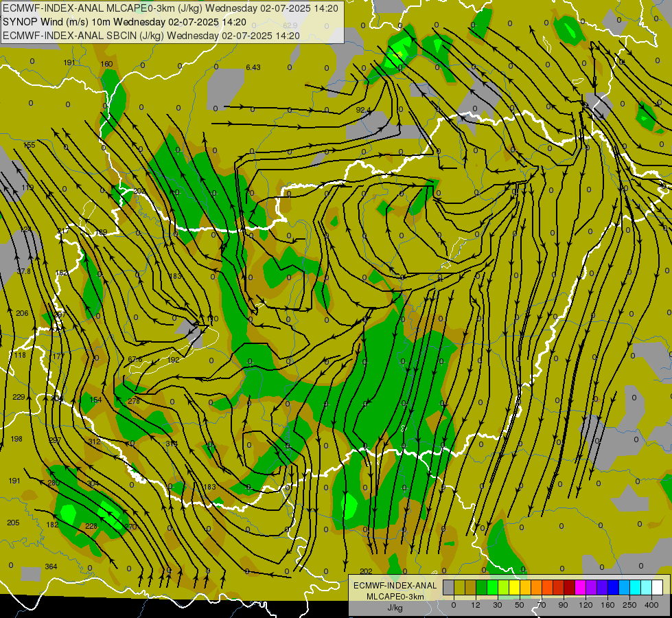Click the legend tick label 30
The height and width of the screenshot is (618, 672).
(498, 605)
